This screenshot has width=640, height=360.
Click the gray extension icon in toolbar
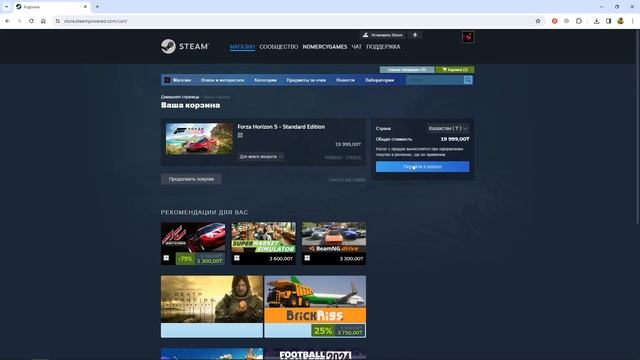pyautogui.click(x=567, y=21)
